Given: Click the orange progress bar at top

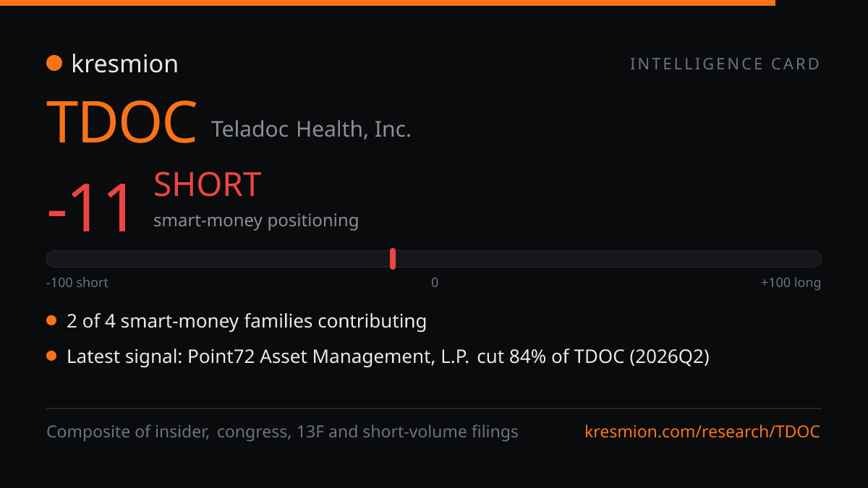Looking at the screenshot, I should tap(388, 3).
